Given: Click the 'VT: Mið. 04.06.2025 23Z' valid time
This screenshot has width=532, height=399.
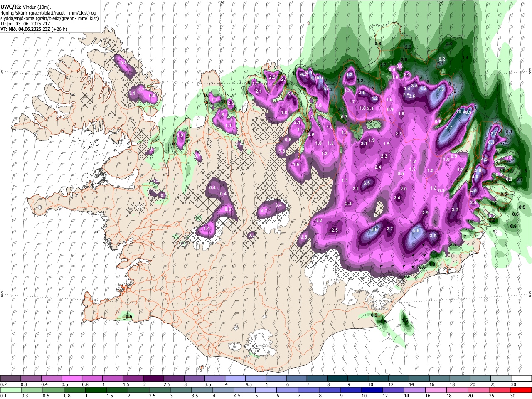Looking at the screenshot, I should coord(25,29).
